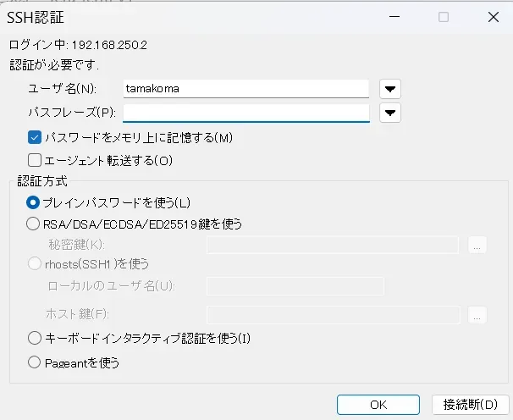513x420 pixels.
Task: Select the Pageantを使う radio button
Action: (x=34, y=362)
